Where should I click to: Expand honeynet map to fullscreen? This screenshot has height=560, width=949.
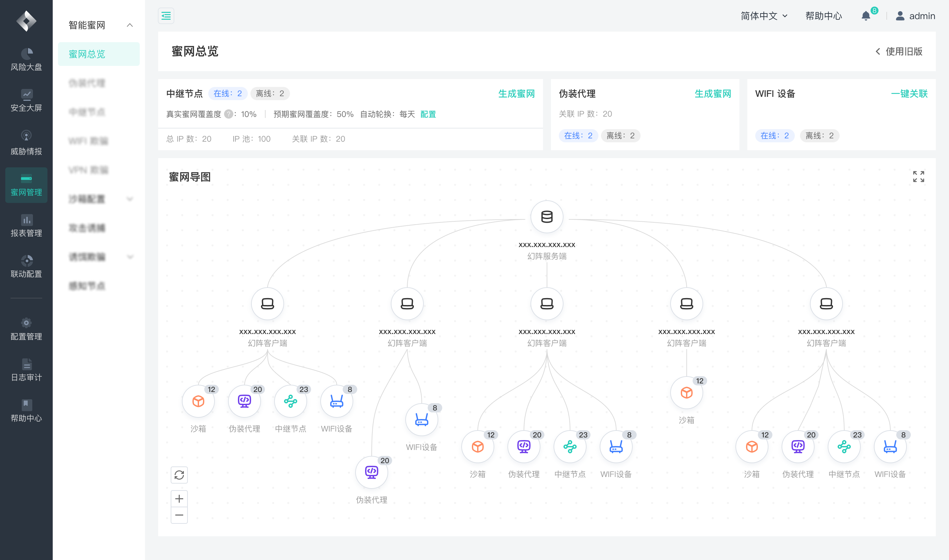pyautogui.click(x=918, y=176)
